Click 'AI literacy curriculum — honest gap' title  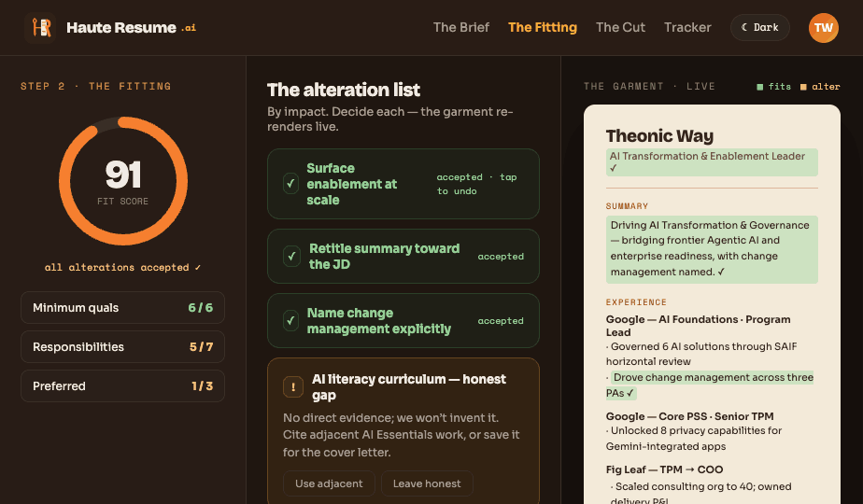coord(409,386)
